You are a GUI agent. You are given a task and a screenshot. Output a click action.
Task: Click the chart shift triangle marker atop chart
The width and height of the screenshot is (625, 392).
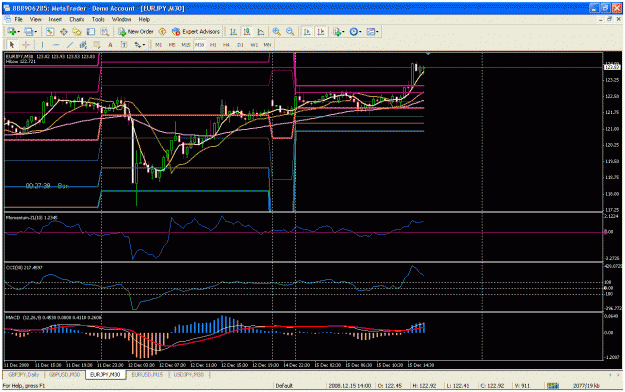[x=428, y=53]
